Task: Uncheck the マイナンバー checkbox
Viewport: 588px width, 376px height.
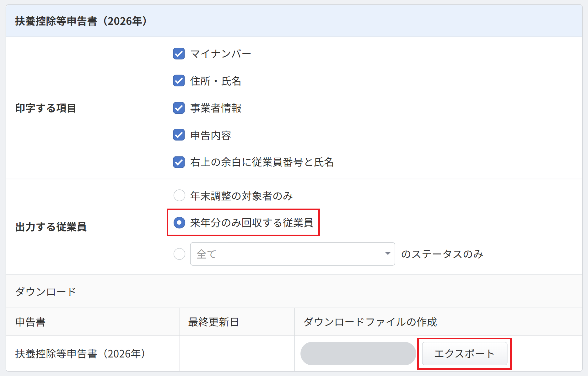Action: click(x=179, y=54)
